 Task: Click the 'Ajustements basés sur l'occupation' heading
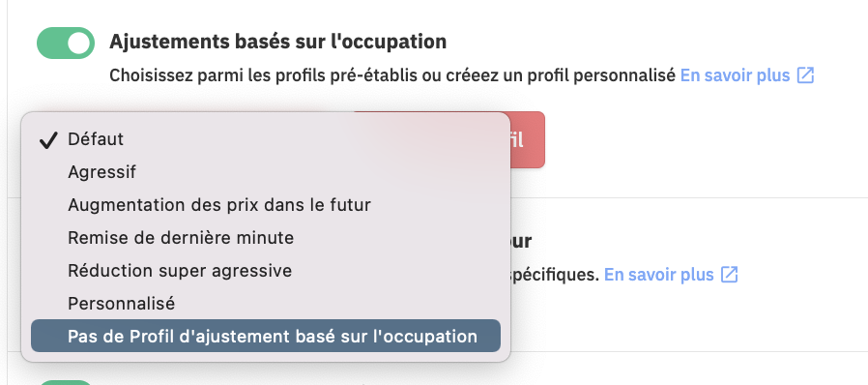point(277,42)
